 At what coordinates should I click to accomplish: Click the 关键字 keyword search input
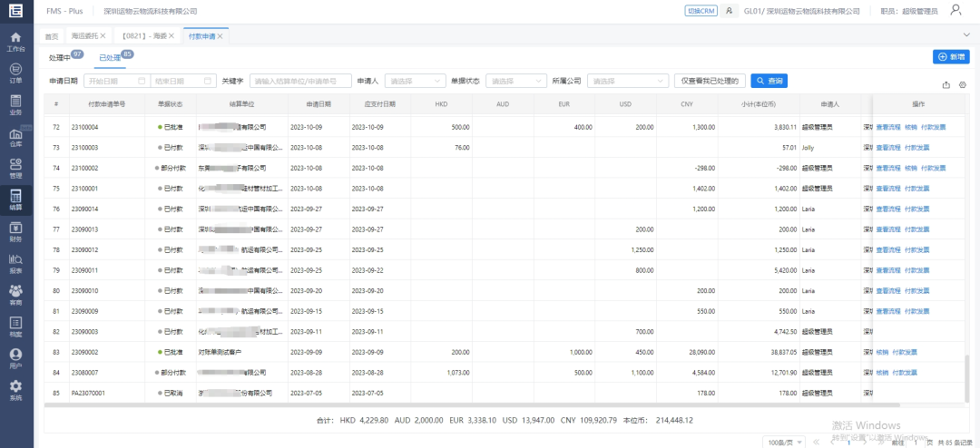pyautogui.click(x=300, y=82)
